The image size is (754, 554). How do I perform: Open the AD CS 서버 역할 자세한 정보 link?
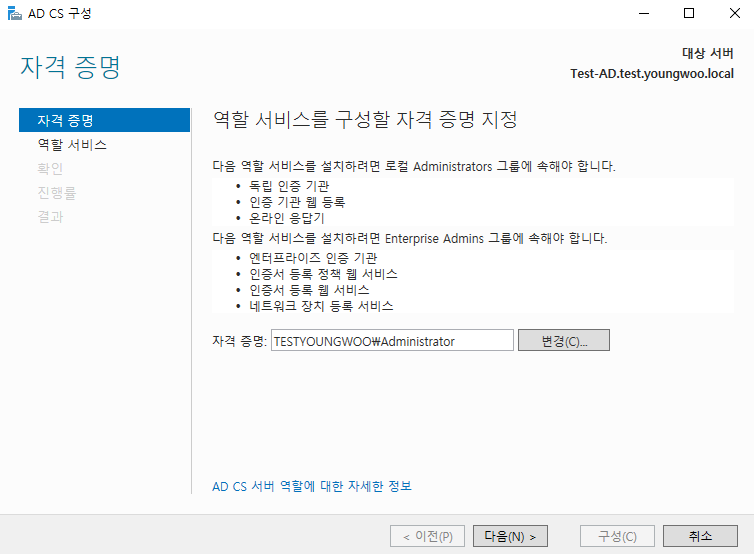[x=312, y=486]
